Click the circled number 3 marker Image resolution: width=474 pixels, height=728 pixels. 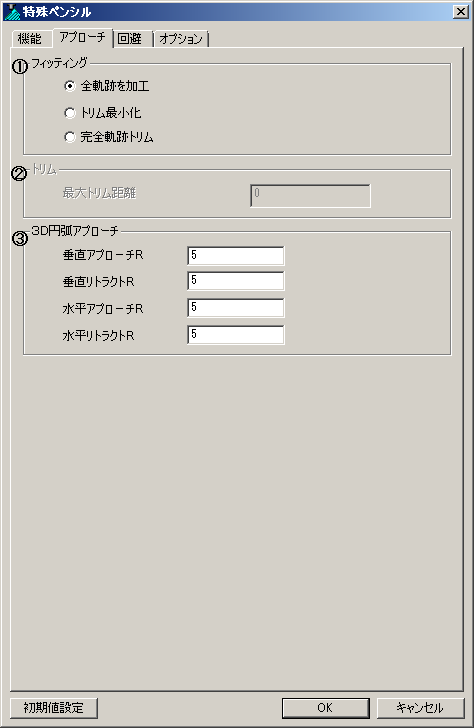(x=19, y=239)
